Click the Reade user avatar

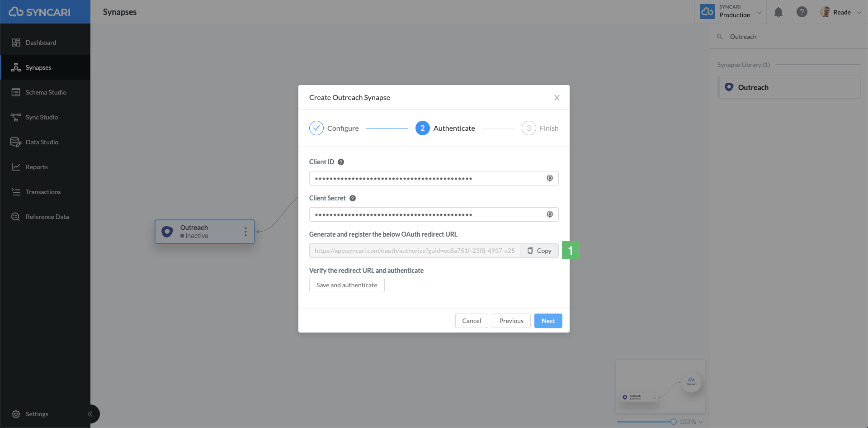point(825,12)
